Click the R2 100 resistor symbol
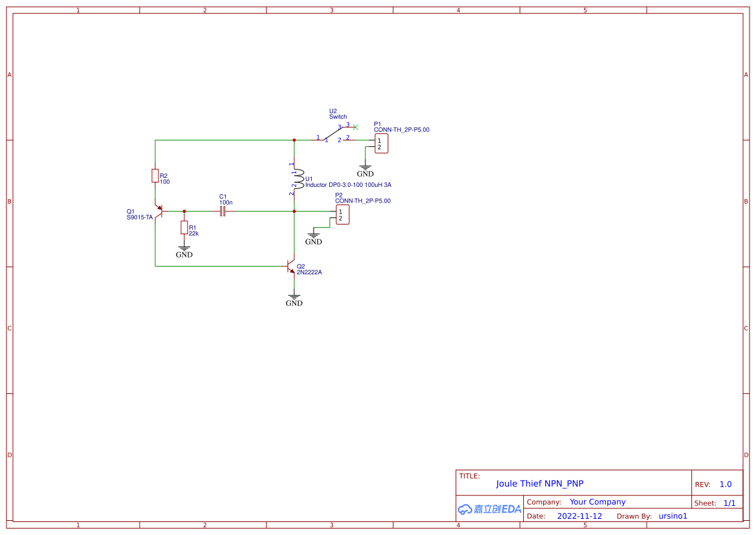Image resolution: width=756 pixels, height=535 pixels. [155, 175]
